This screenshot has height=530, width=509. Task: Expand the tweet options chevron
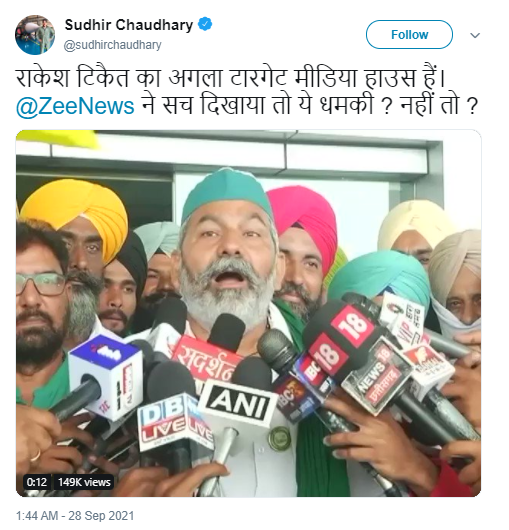tap(475, 35)
